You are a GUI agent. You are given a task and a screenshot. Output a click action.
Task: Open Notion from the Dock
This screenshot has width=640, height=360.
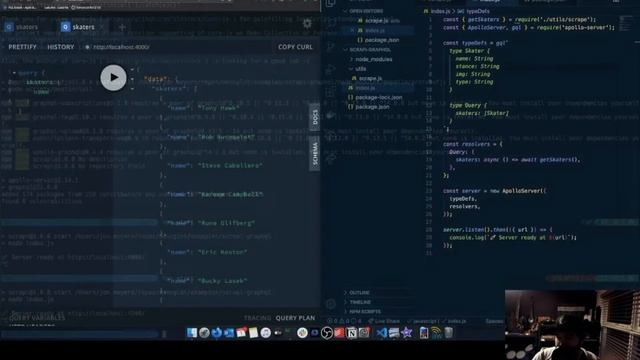[351, 333]
